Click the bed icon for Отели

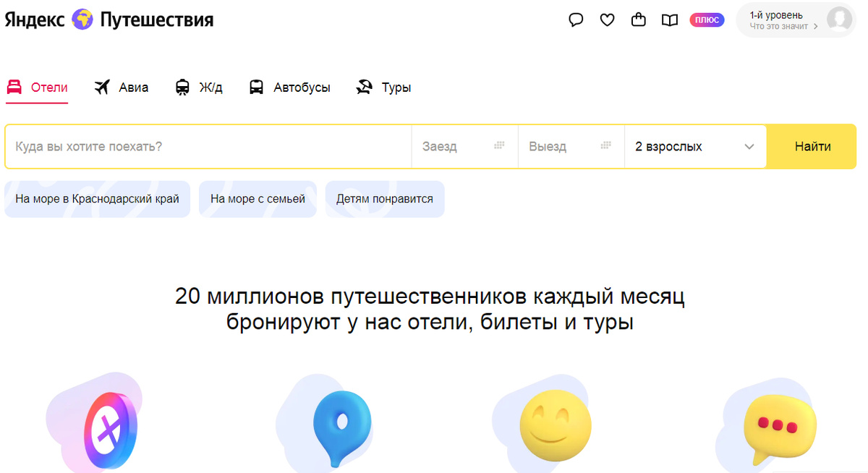(14, 88)
